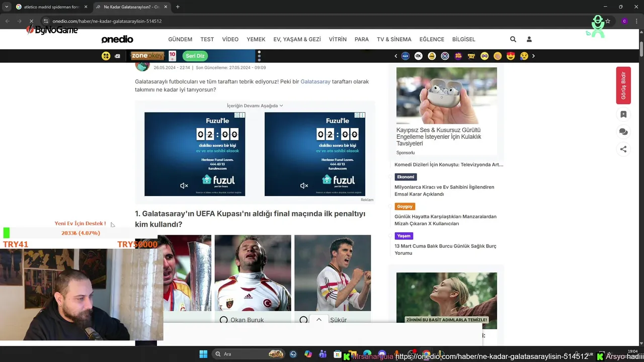The height and width of the screenshot is (362, 644).
Task: Open Komedi Dizileri İçin Konuştu article
Action: (449, 164)
